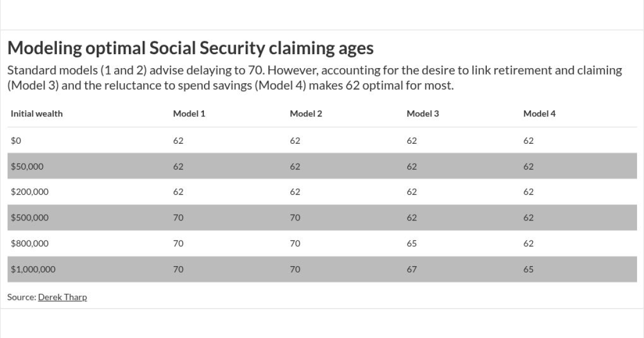Select Model 3 value 67 in $1,000,000 row
Screen dimensions: 644x338
(x=412, y=269)
